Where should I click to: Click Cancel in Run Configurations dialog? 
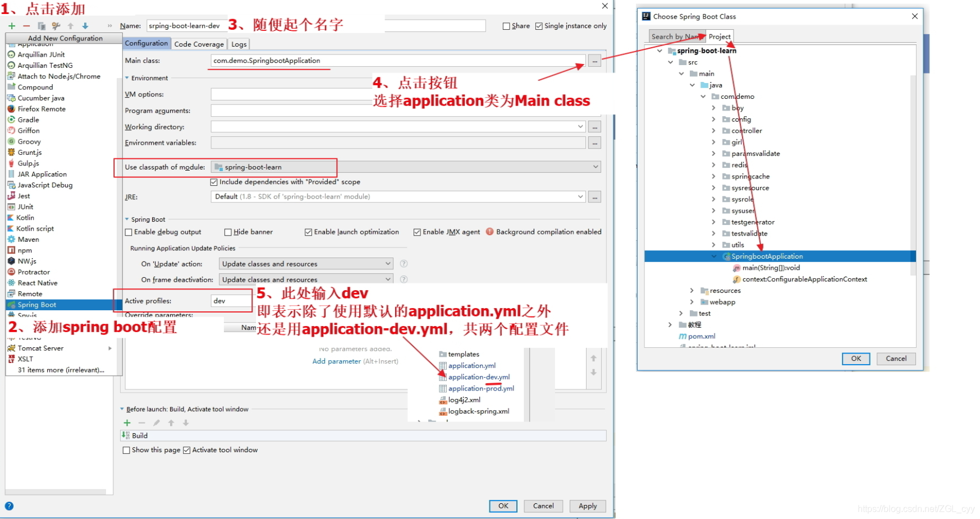pos(543,506)
